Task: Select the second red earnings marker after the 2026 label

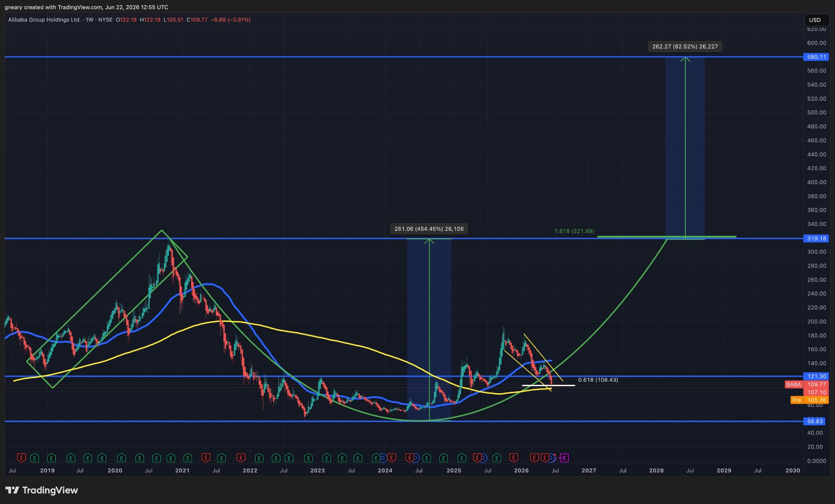Action: coord(544,458)
